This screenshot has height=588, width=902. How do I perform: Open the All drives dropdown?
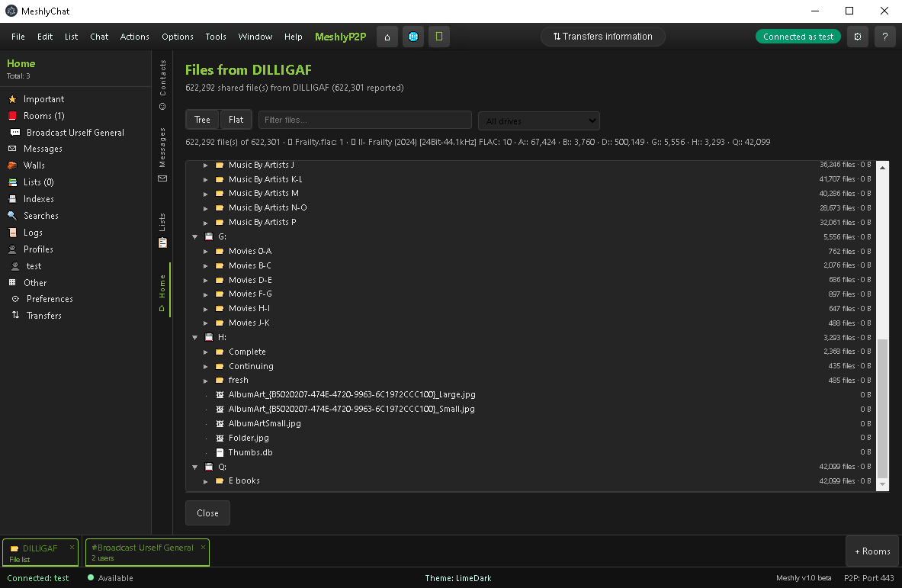[x=539, y=120]
